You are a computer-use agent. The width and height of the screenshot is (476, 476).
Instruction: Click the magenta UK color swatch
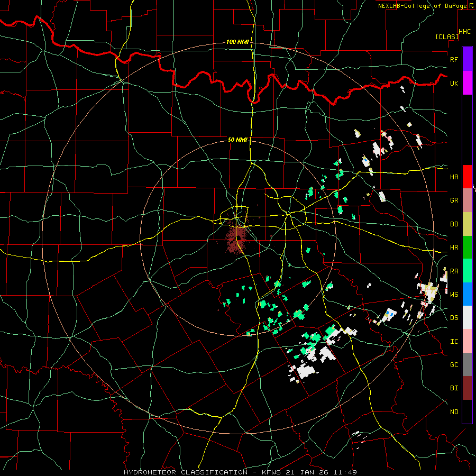(x=467, y=83)
